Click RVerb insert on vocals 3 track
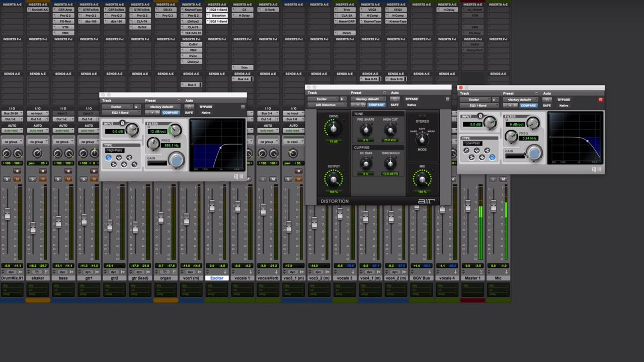The height and width of the screenshot is (362, 644). pyautogui.click(x=346, y=33)
